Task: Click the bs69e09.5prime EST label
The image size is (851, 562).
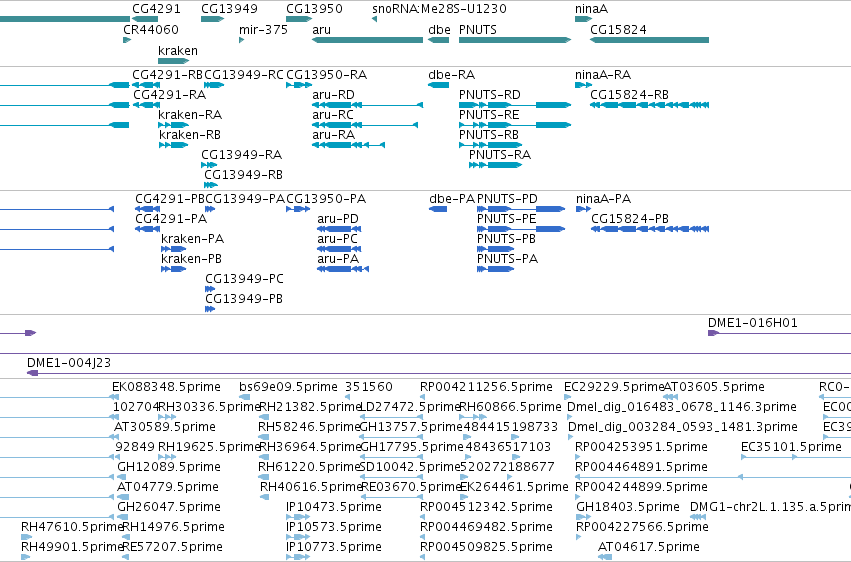Action: pyautogui.click(x=288, y=387)
